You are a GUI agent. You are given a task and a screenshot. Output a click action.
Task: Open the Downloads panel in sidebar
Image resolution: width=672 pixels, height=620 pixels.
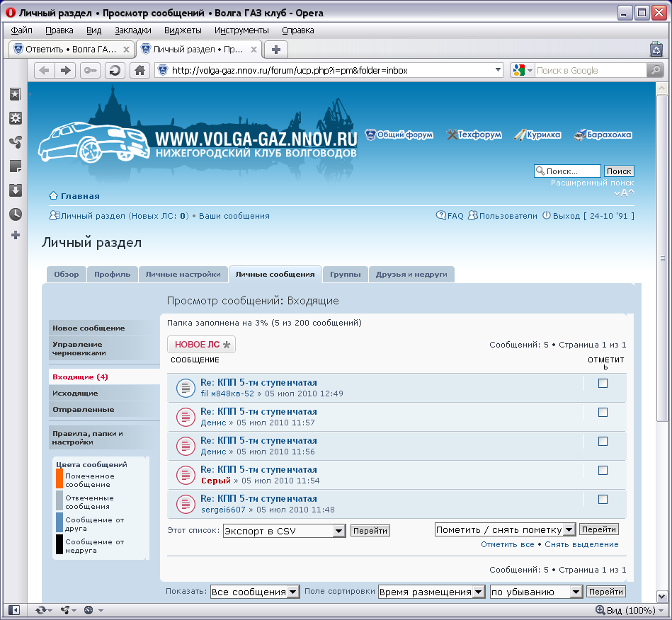point(15,190)
